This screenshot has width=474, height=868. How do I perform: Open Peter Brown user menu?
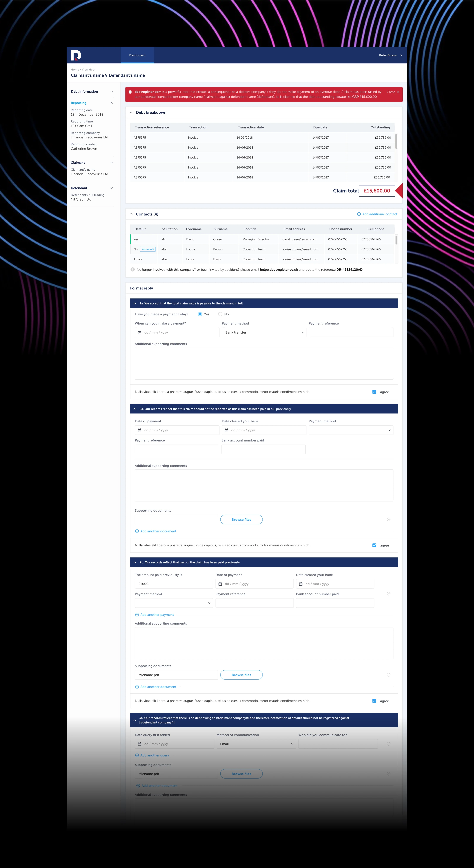390,55
